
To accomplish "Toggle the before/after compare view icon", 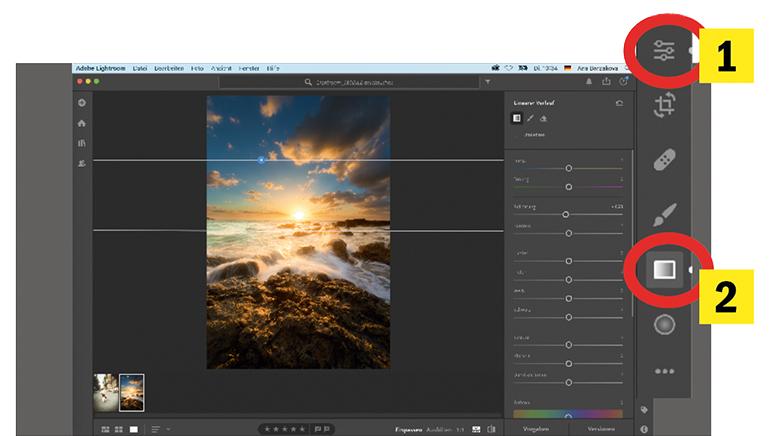I will (491, 429).
